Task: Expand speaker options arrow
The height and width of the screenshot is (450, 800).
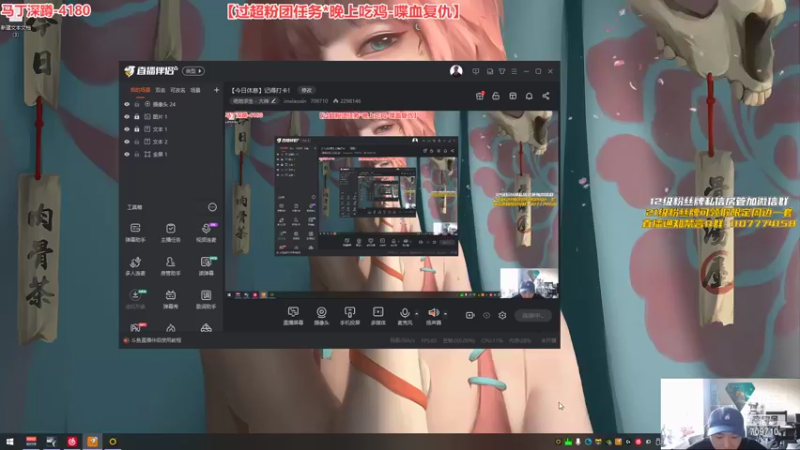Action: 445,313
